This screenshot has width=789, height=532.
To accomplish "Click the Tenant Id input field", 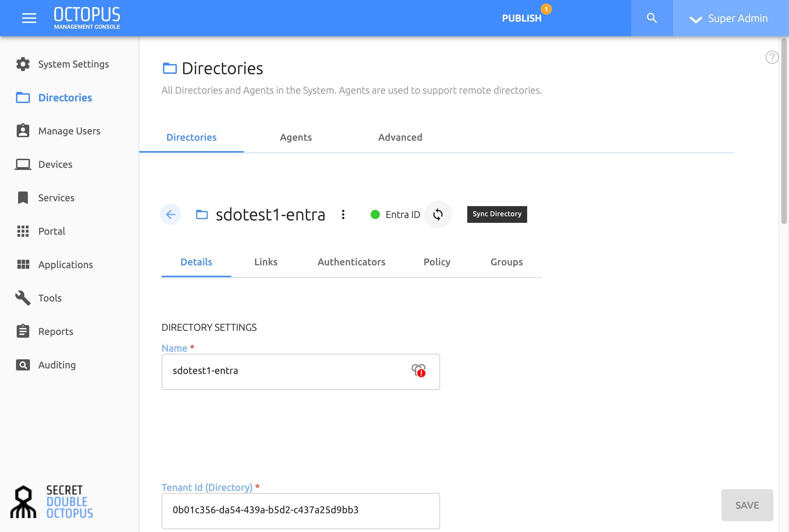I will (x=301, y=511).
